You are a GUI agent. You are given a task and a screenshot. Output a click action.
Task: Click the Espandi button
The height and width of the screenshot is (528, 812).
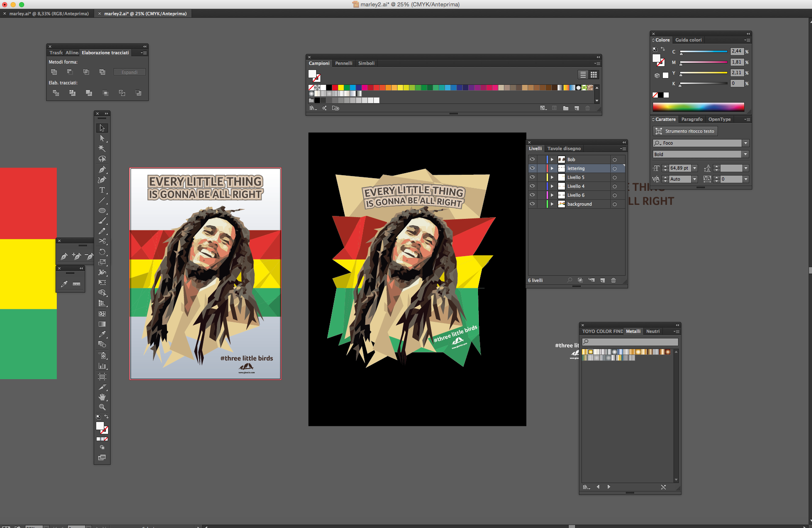tap(130, 72)
